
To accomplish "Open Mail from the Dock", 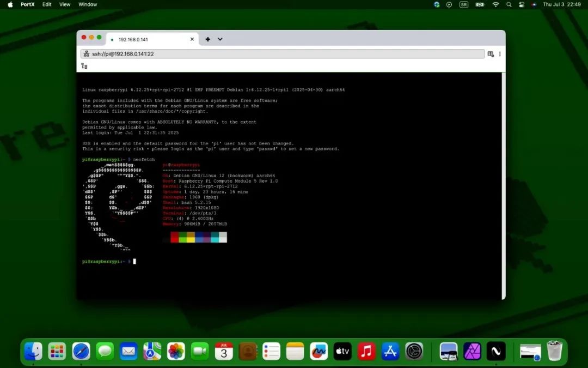I will pyautogui.click(x=128, y=352).
